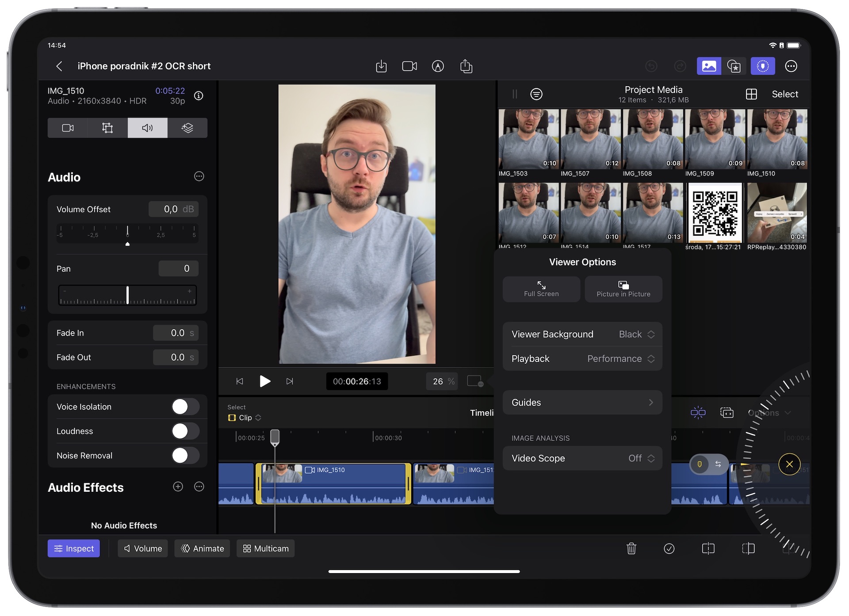Click the viewer options display icon
Image resolution: width=849 pixels, height=616 pixels.
pos(475,381)
